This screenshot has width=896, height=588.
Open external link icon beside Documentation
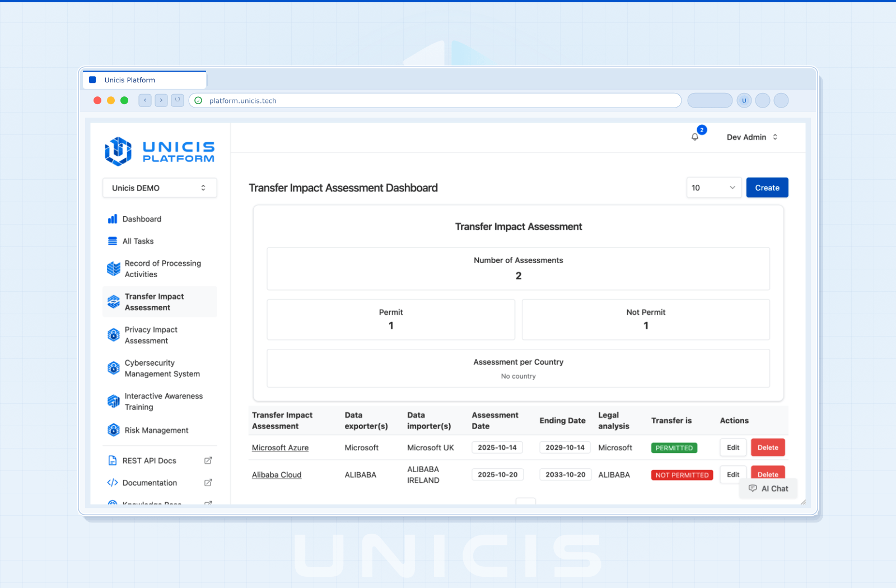(208, 483)
